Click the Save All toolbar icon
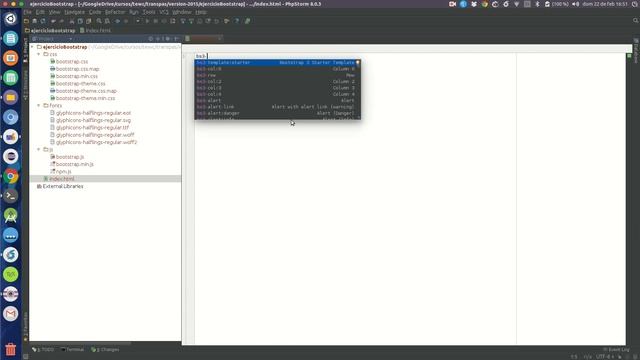The height and width of the screenshot is (360, 640). tap(35, 21)
